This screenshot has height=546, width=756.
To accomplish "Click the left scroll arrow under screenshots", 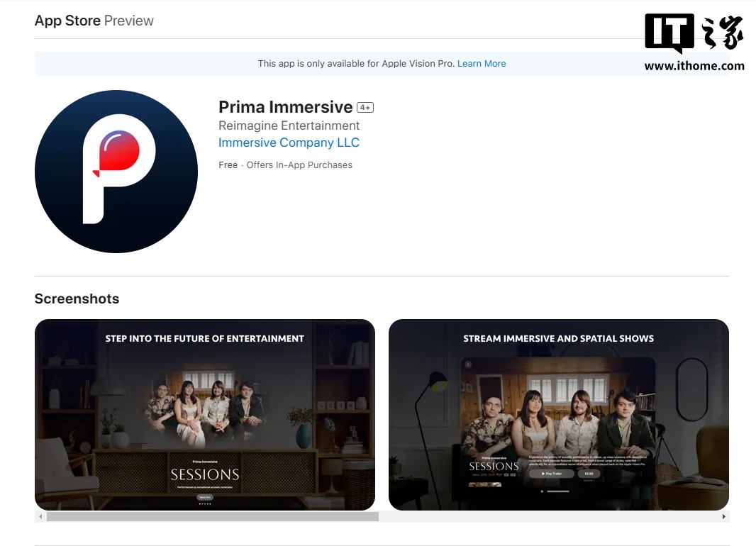I will click(40, 517).
